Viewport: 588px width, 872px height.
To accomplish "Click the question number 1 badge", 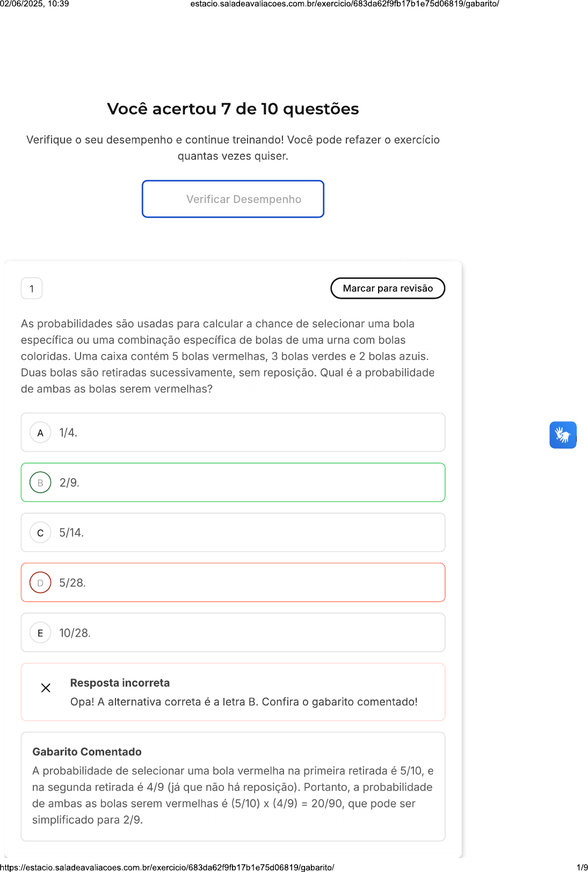I will [32, 289].
